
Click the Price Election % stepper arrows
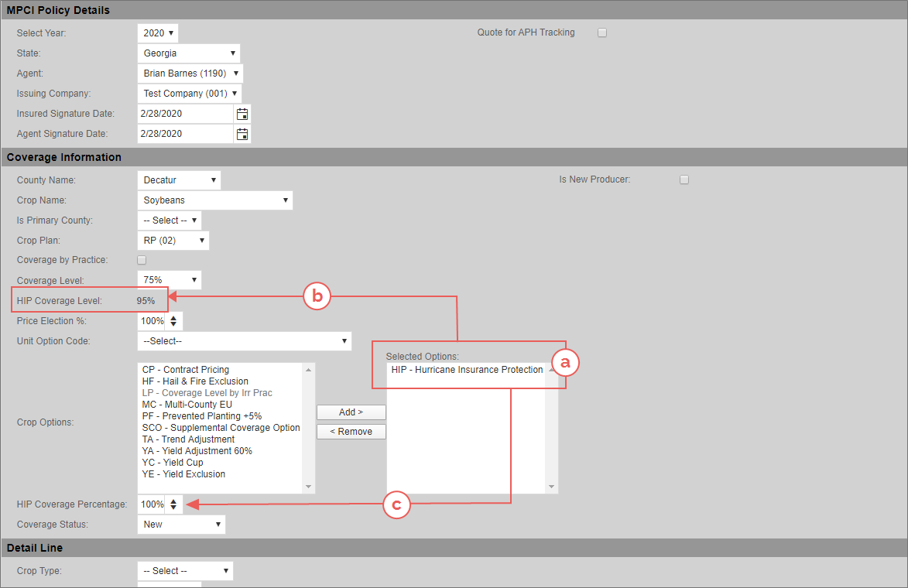point(173,321)
